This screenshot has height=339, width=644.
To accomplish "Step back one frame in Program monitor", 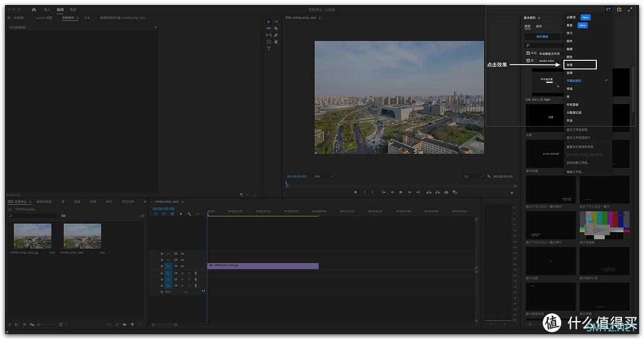I will coord(392,192).
